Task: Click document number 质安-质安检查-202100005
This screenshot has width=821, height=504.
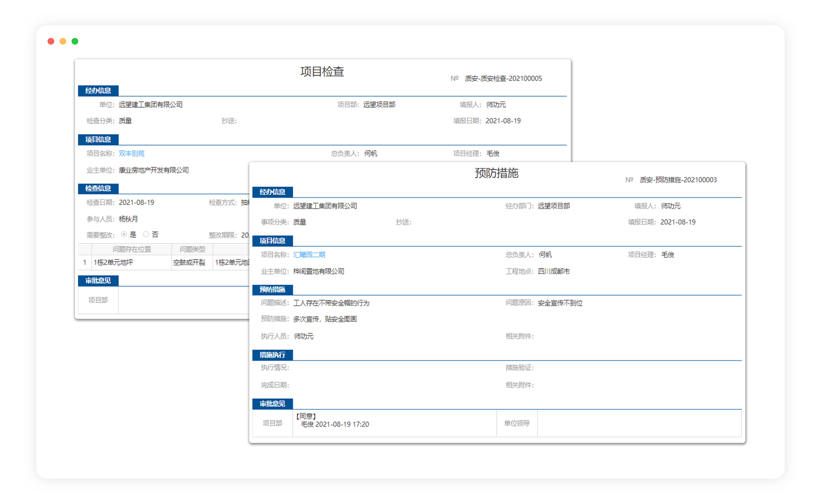Action: 503,78
